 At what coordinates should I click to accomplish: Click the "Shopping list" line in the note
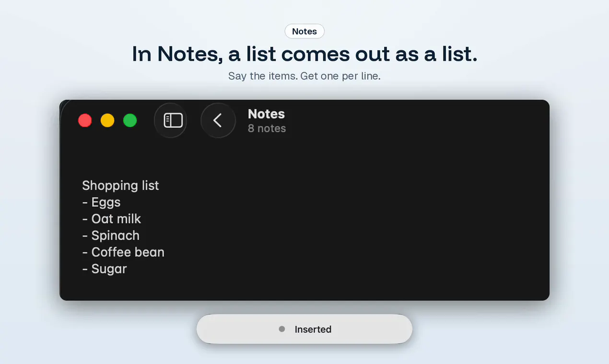(120, 185)
